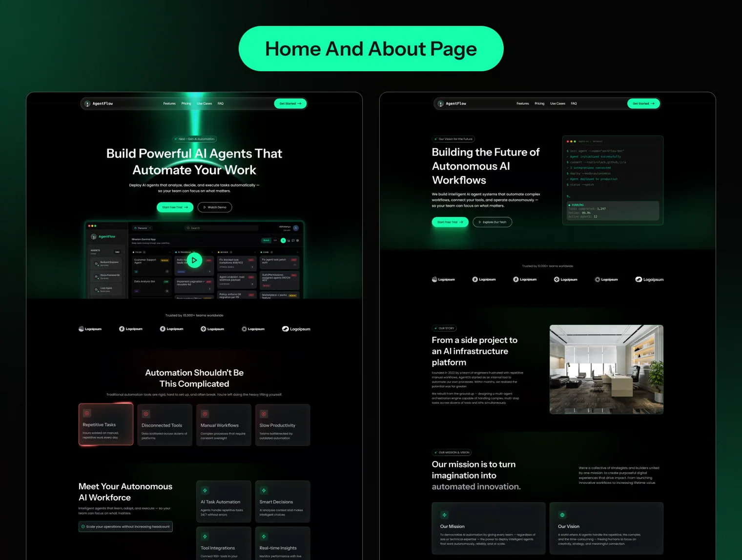Click the Our Vision globe icon
The width and height of the screenshot is (742, 560).
tap(562, 515)
